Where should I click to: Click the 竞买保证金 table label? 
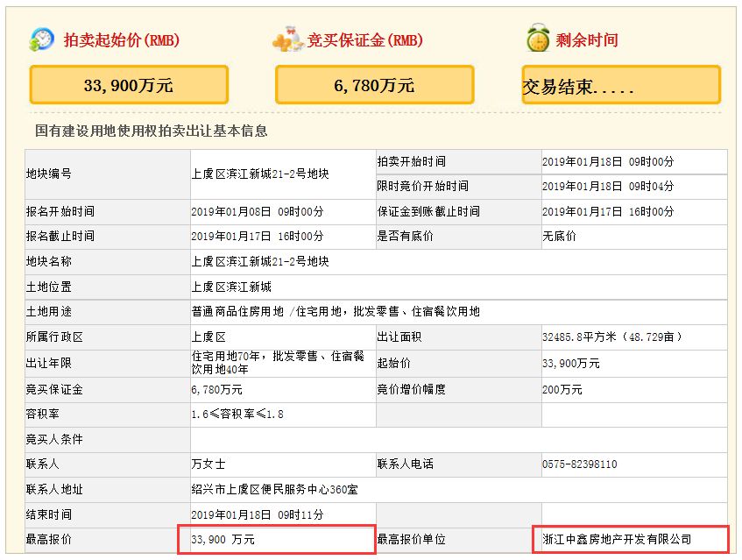click(54, 390)
